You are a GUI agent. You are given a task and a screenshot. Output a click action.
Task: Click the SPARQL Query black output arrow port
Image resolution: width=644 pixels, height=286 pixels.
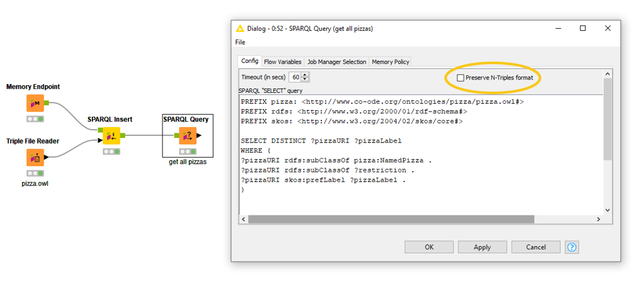(x=199, y=136)
